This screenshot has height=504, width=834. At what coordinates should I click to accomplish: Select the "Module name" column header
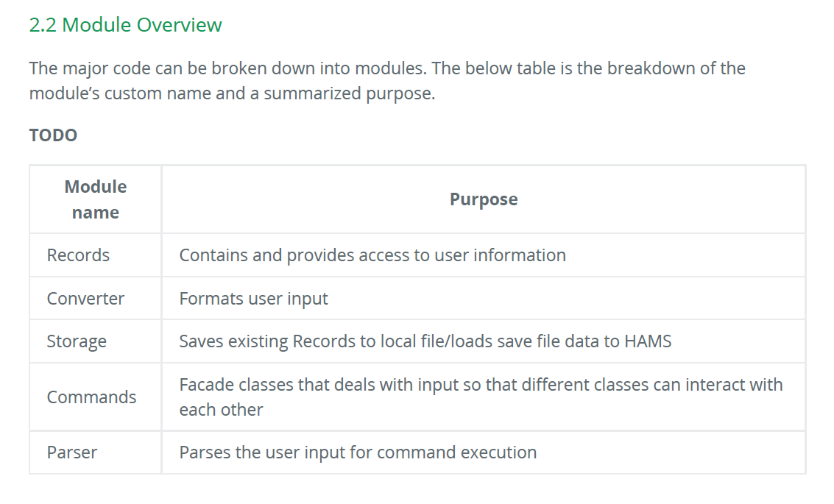[96, 199]
